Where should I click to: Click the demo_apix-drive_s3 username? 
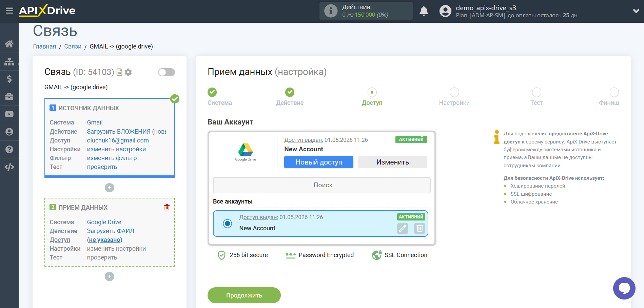tap(486, 8)
